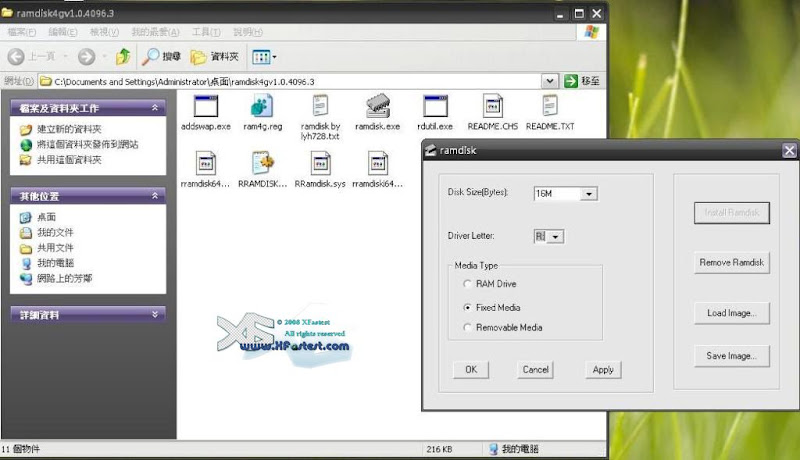Select the last rramdisk64 file after RRamdisk.sys
800x460 pixels.
[378, 164]
